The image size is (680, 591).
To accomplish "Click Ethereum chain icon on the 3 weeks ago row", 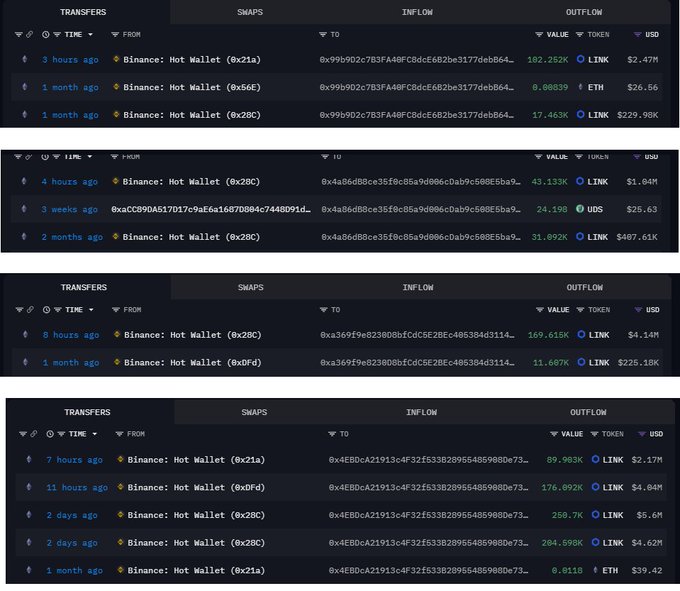I will click(24, 209).
